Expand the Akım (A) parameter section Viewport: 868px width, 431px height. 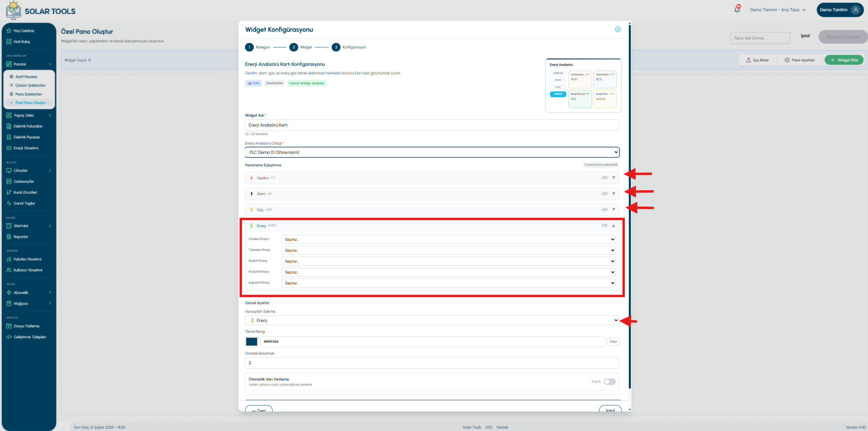click(x=432, y=194)
